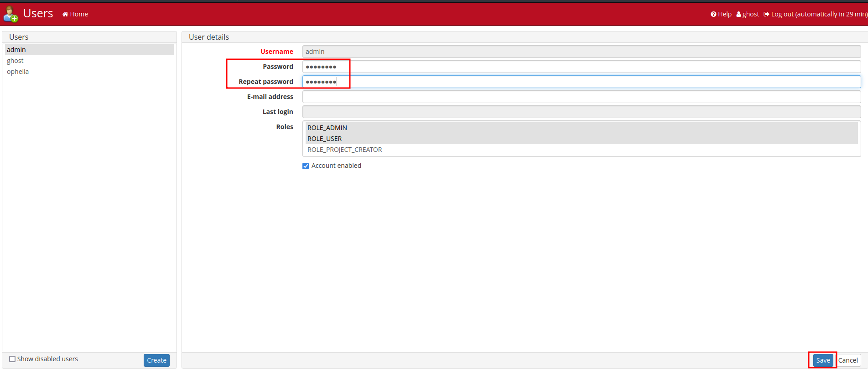Log out using the log out link
This screenshot has height=369, width=868.
tap(816, 14)
